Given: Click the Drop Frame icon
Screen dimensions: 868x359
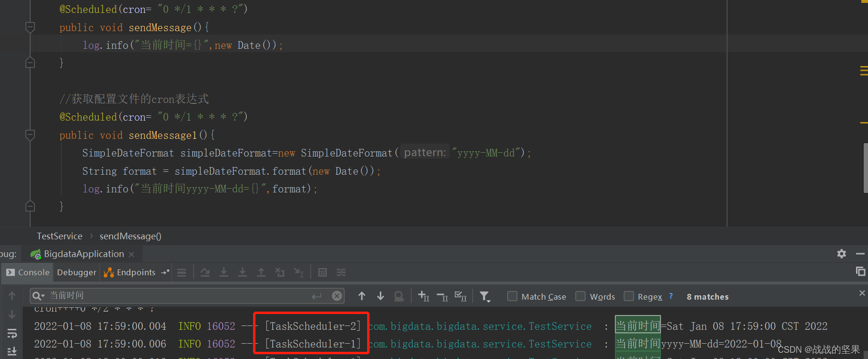Looking at the screenshot, I should click(280, 272).
